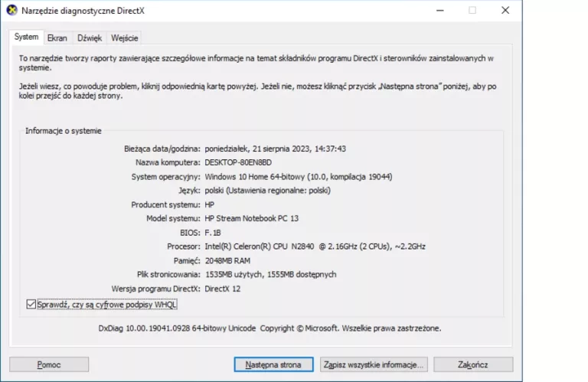Toggle the WHQL digital signatures checkbox

click(31, 305)
